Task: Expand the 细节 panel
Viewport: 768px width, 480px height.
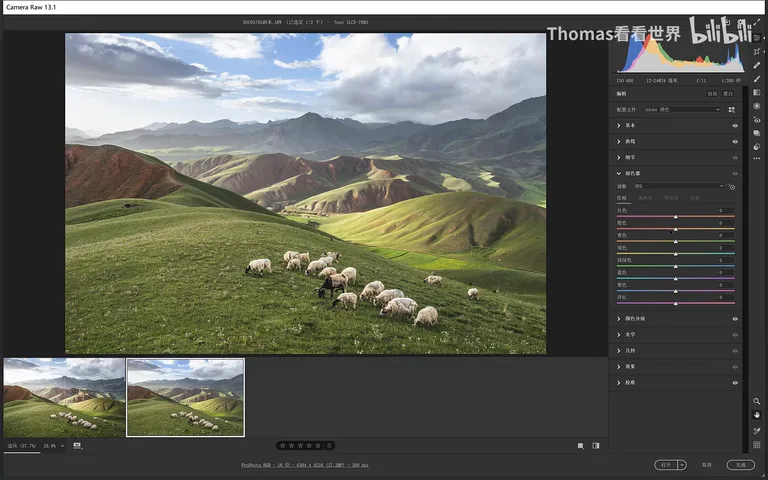Action: [619, 158]
